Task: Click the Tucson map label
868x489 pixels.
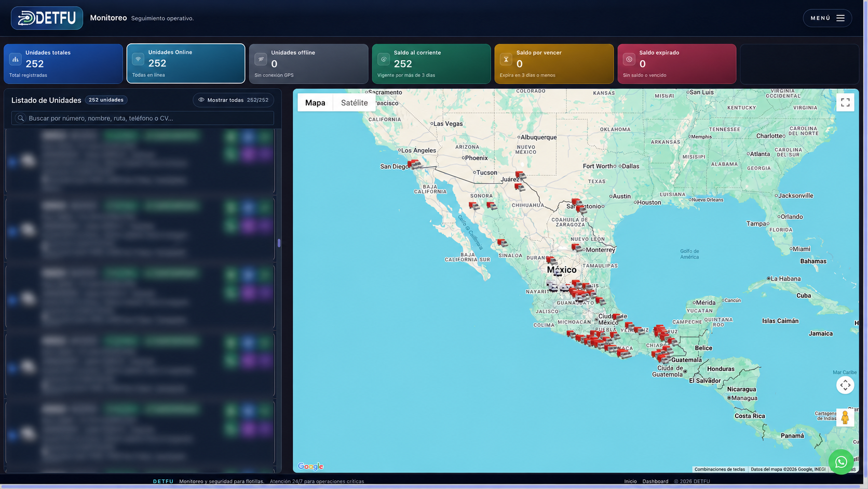Action: point(486,173)
